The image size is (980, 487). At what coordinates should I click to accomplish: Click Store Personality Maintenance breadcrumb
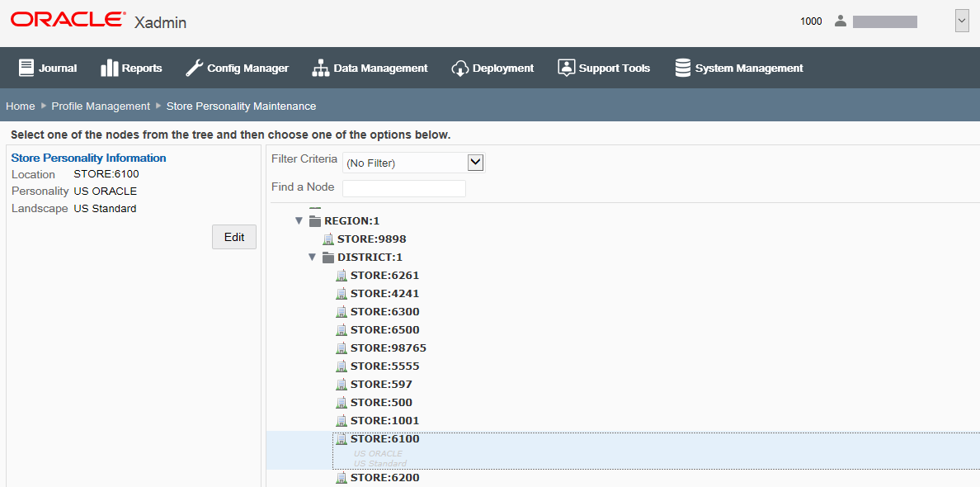[241, 106]
